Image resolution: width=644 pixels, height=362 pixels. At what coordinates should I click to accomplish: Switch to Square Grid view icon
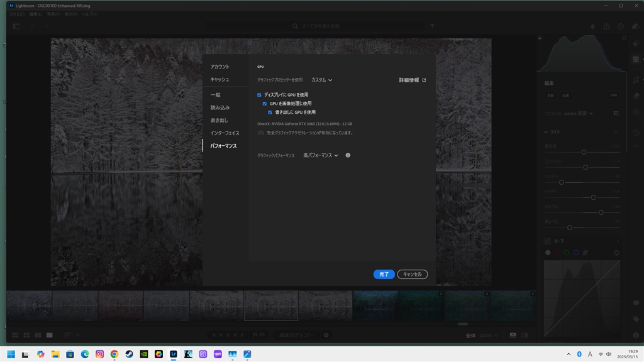tap(26, 336)
